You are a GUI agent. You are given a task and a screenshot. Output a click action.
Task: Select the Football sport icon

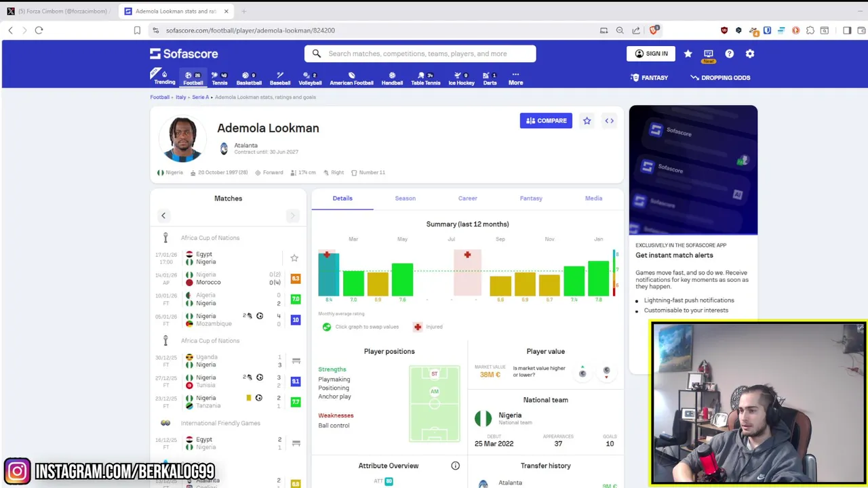(193, 78)
